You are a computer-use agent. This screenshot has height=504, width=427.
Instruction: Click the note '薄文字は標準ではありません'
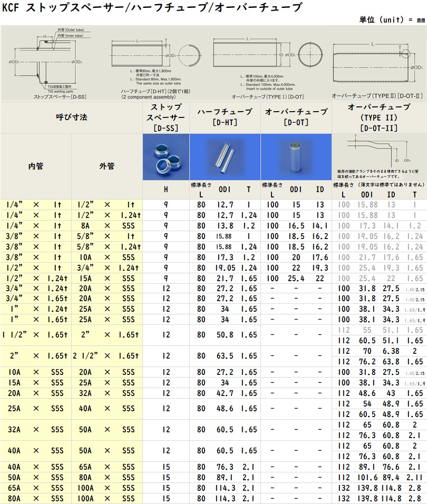[x=391, y=185]
